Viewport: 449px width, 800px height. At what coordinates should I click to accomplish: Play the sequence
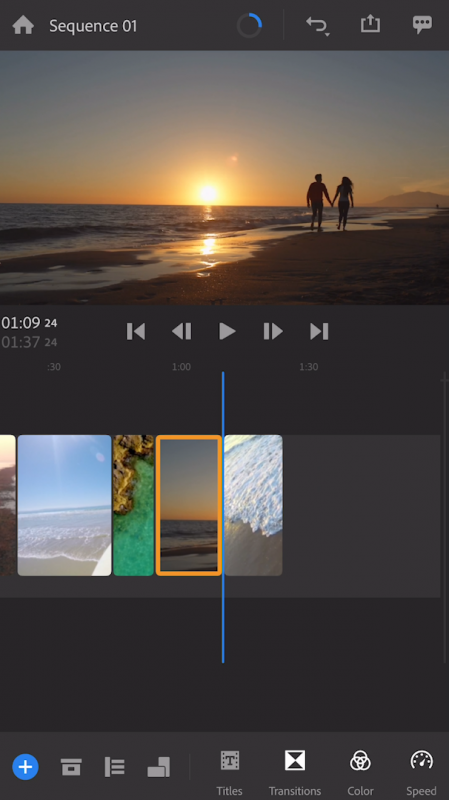tap(227, 332)
